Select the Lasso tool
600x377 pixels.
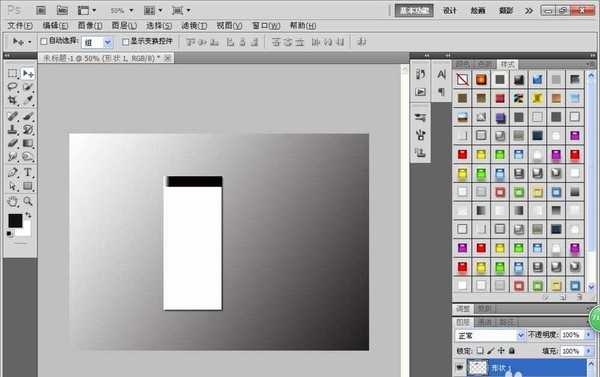[13, 87]
